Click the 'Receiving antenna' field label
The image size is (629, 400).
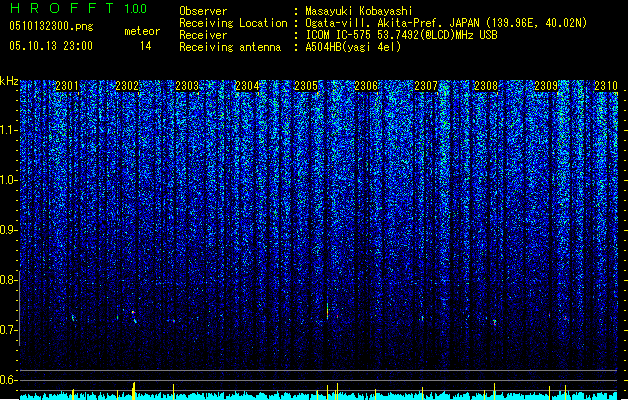tap(230, 47)
